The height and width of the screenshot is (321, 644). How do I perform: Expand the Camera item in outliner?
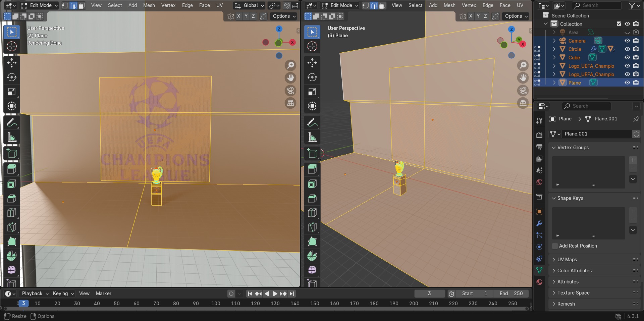[x=554, y=41]
